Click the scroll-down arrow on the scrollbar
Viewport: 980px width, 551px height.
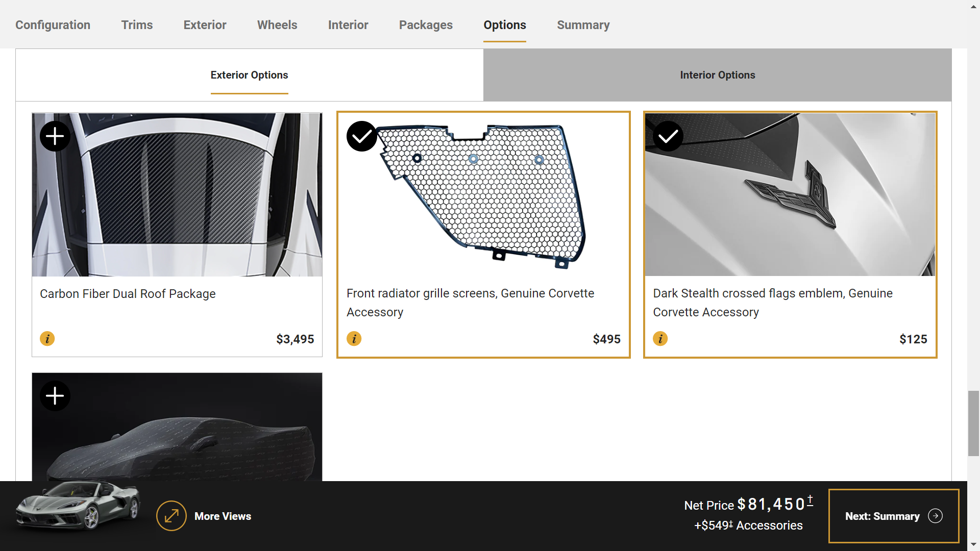[x=972, y=544]
